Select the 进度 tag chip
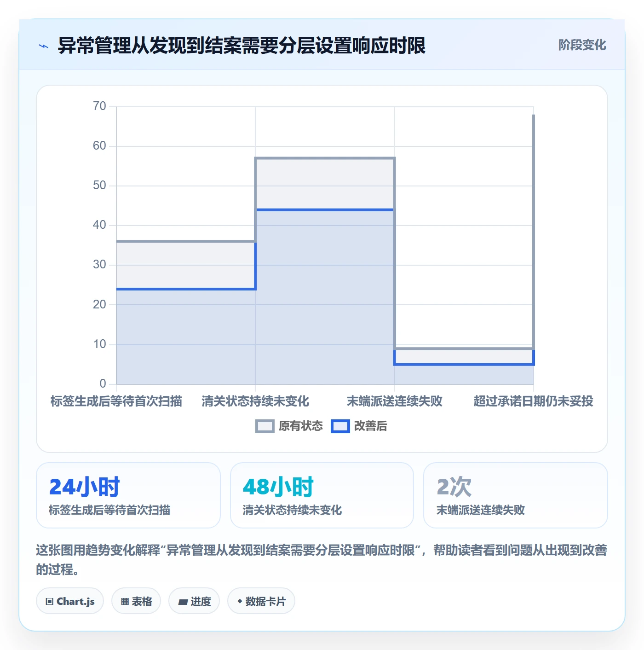The image size is (644, 650). coord(194,601)
